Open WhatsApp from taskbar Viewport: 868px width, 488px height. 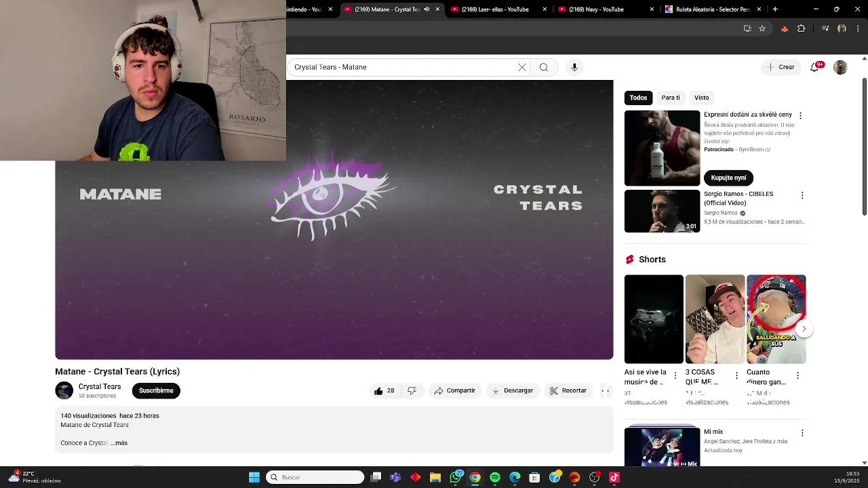[455, 477]
